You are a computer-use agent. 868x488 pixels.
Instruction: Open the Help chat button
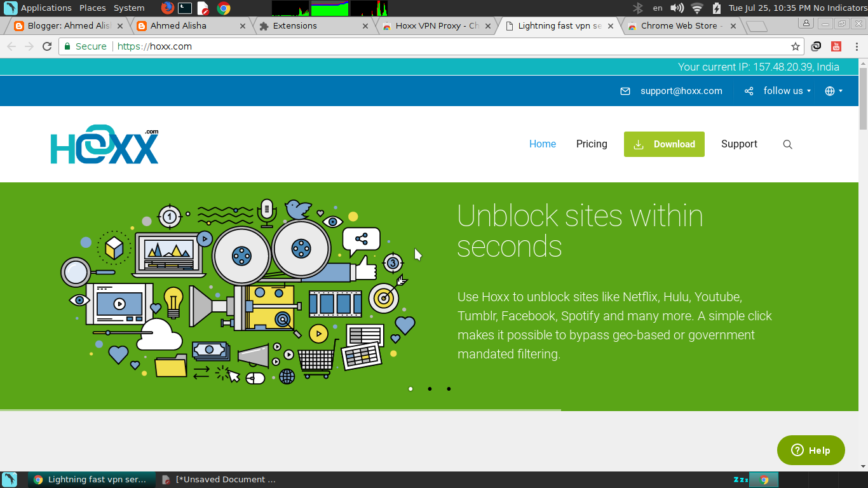click(811, 450)
